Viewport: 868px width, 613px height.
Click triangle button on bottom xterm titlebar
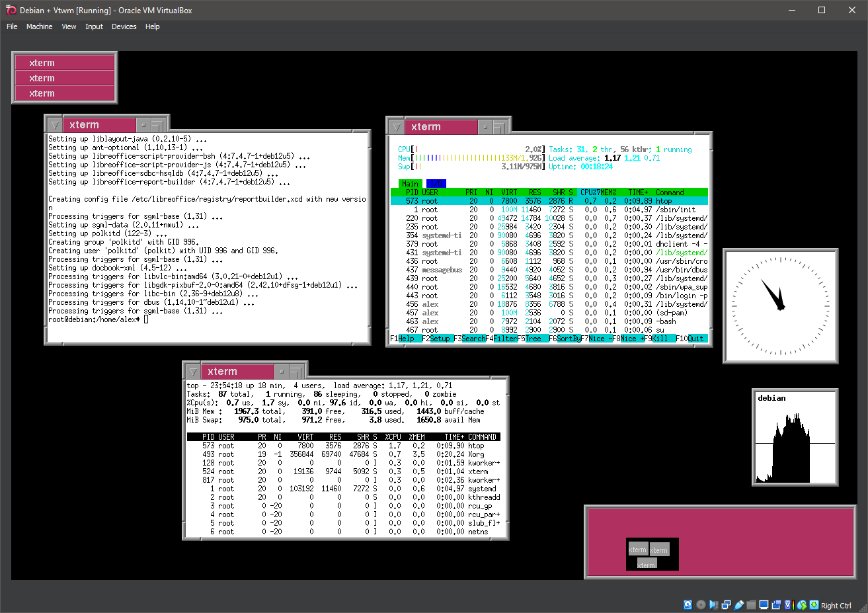192,370
